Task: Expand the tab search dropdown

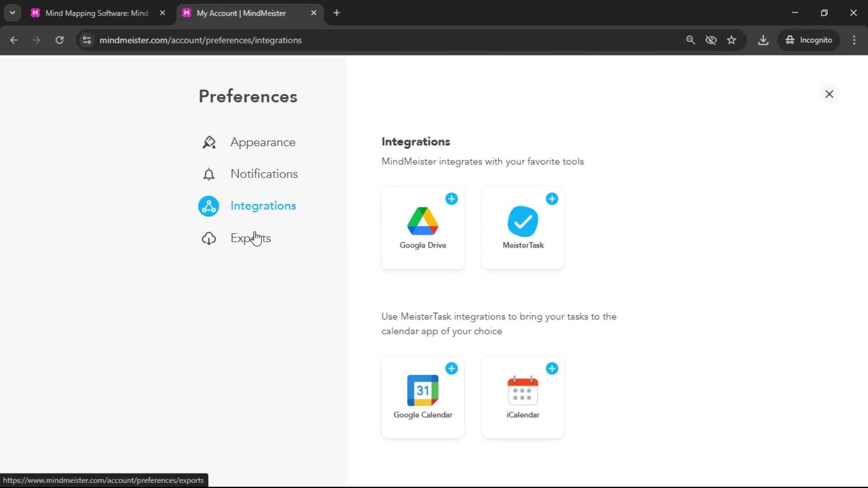Action: [13, 13]
